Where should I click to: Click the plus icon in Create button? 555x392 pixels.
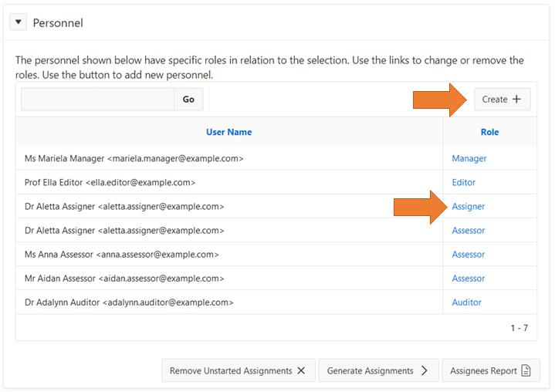[x=516, y=100]
